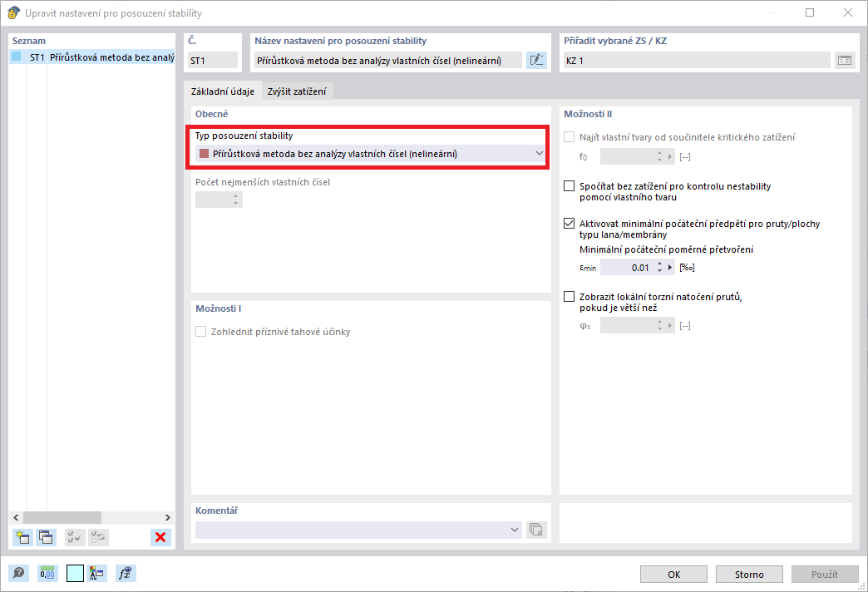Delete setting ST1 with the red X

160,537
